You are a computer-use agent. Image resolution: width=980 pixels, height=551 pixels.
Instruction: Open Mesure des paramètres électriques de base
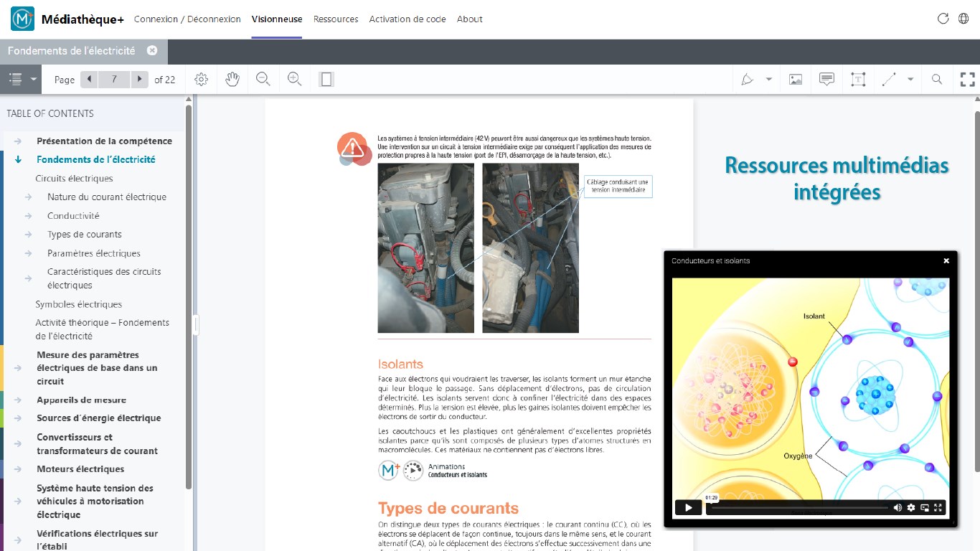point(98,368)
